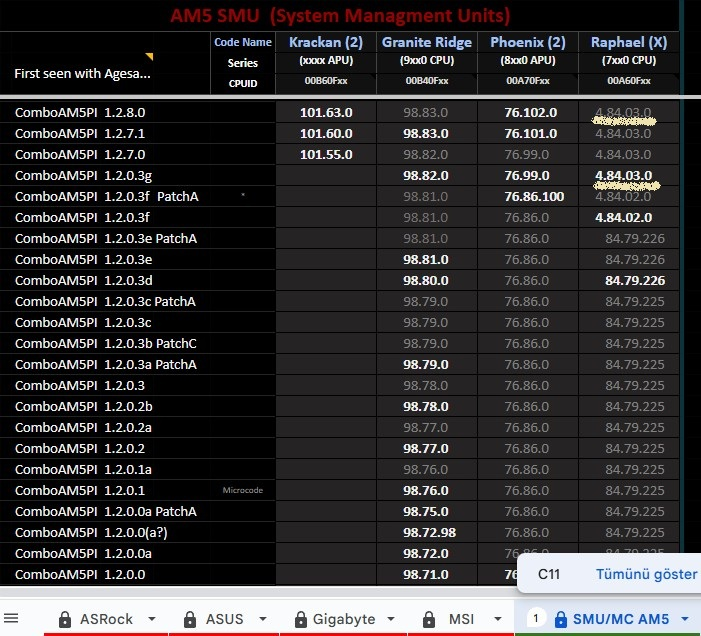Switch to the ASRock sheet tab
This screenshot has width=701, height=636.
pyautogui.click(x=106, y=619)
